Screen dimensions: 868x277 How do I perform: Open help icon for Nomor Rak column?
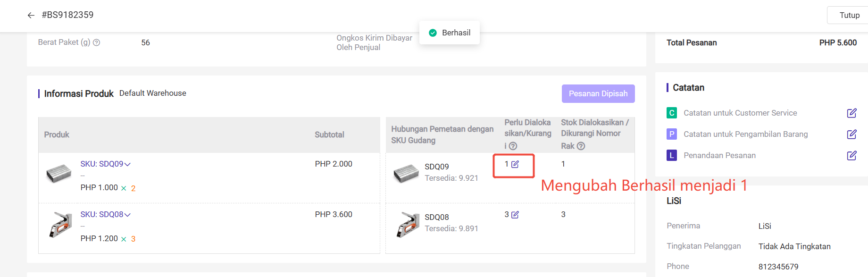[x=581, y=146]
